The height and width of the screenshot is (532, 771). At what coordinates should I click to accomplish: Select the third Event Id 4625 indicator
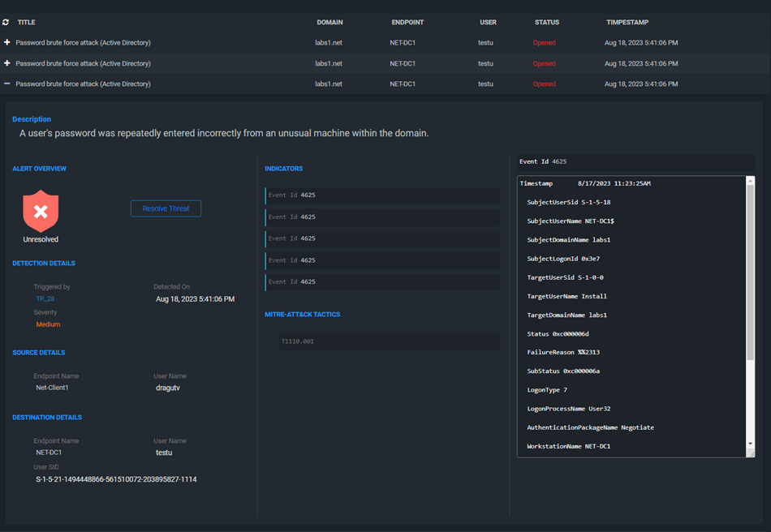[382, 238]
